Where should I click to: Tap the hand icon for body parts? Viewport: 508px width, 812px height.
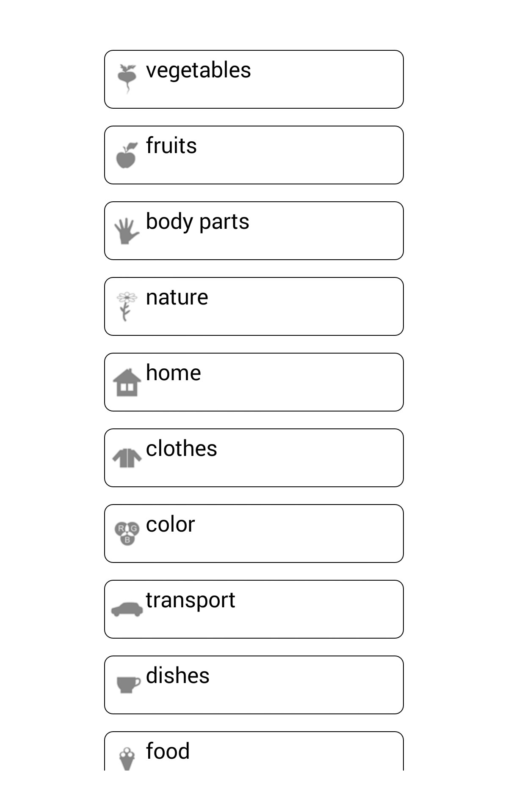pyautogui.click(x=127, y=231)
